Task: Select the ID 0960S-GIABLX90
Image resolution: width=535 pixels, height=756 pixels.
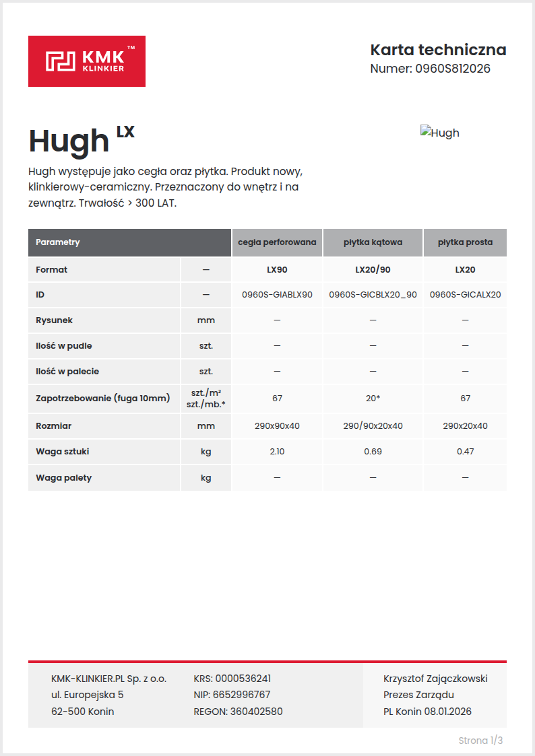Action: pyautogui.click(x=277, y=295)
